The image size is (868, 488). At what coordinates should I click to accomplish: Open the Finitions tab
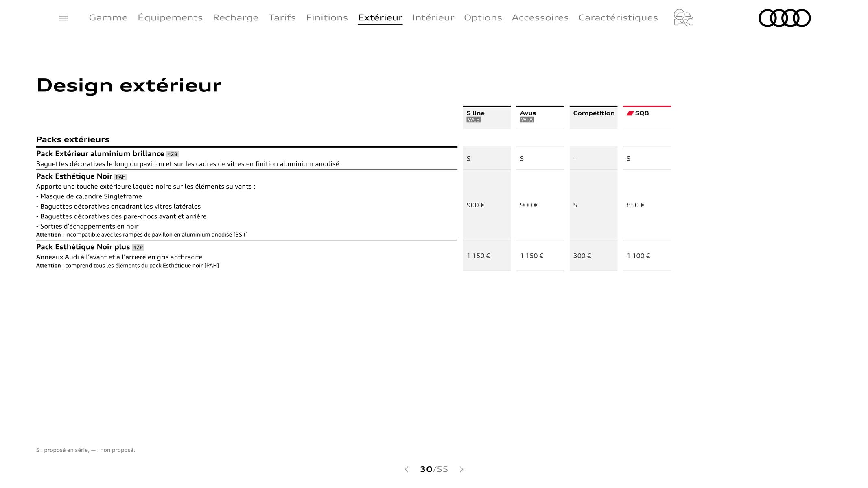click(x=327, y=17)
